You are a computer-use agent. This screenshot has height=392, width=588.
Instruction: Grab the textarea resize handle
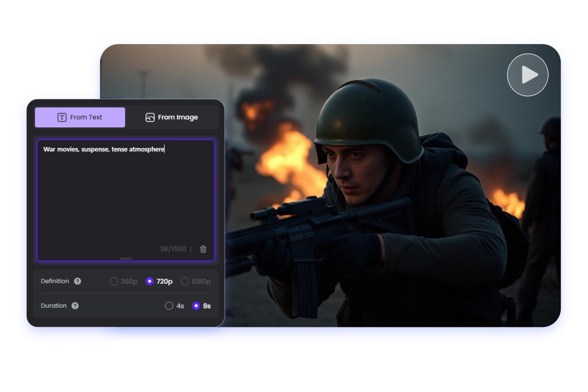[x=126, y=258]
